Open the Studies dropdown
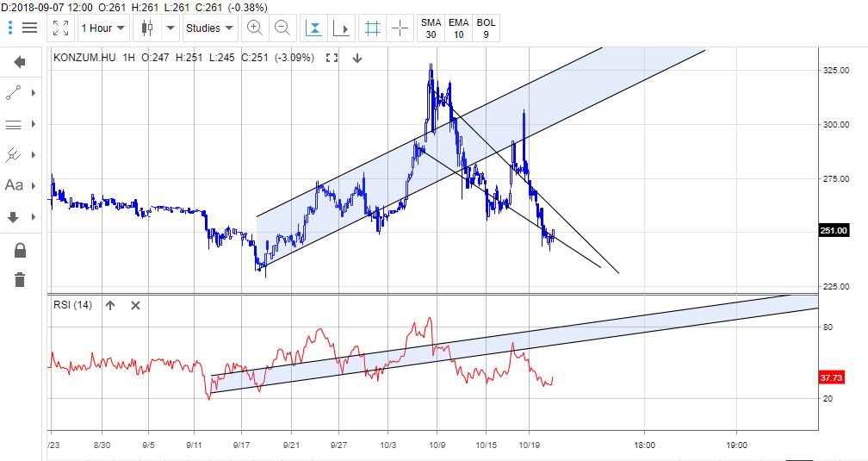Image resolution: width=868 pixels, height=461 pixels. (209, 28)
